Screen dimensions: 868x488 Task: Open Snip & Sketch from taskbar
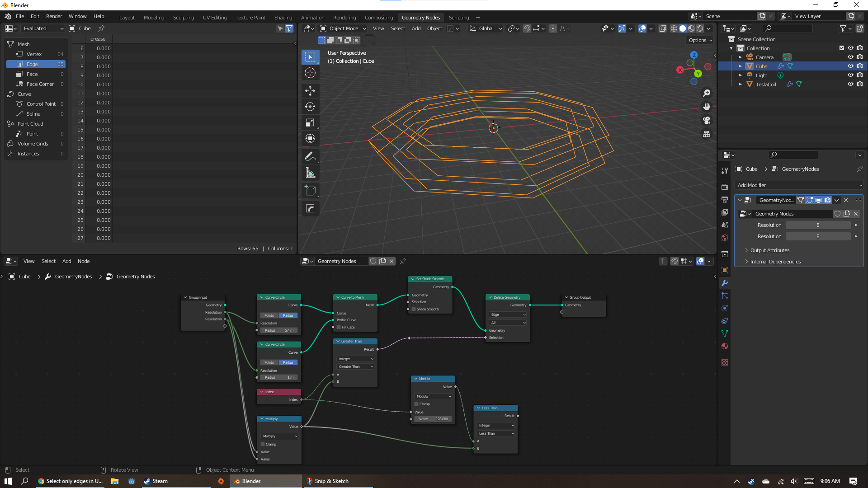[338, 481]
